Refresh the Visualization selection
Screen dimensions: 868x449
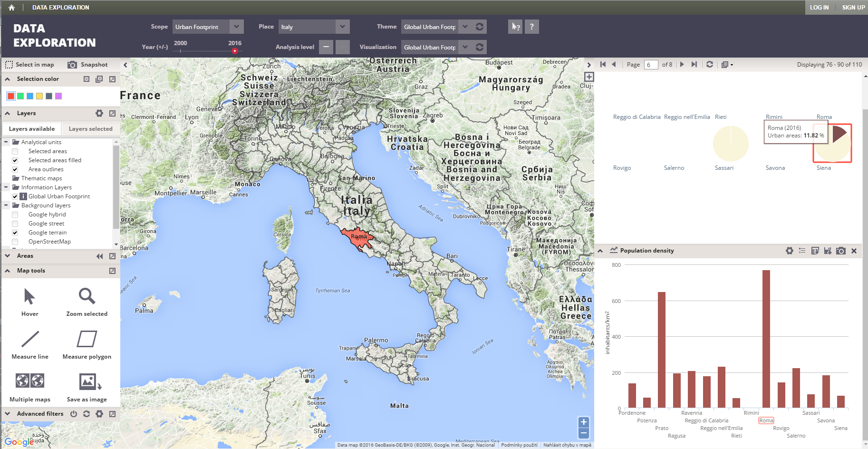point(480,47)
